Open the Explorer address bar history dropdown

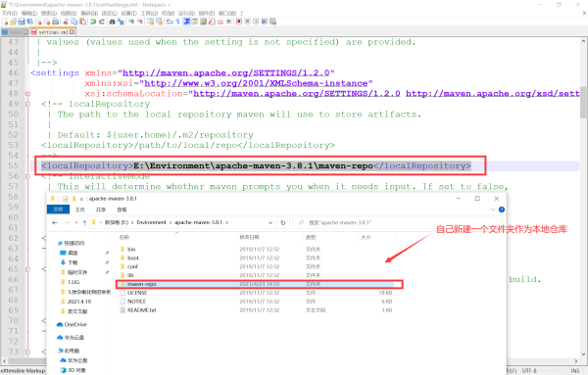[x=270, y=222]
